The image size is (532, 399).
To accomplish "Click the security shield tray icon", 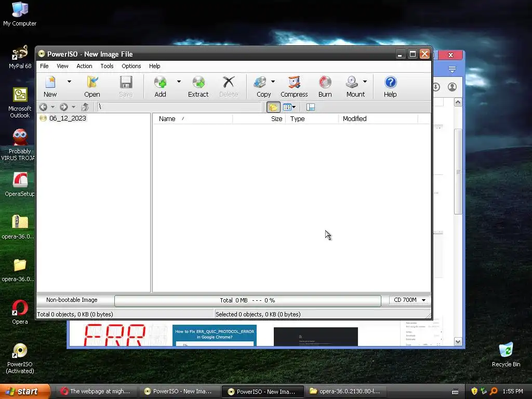I will [474, 392].
